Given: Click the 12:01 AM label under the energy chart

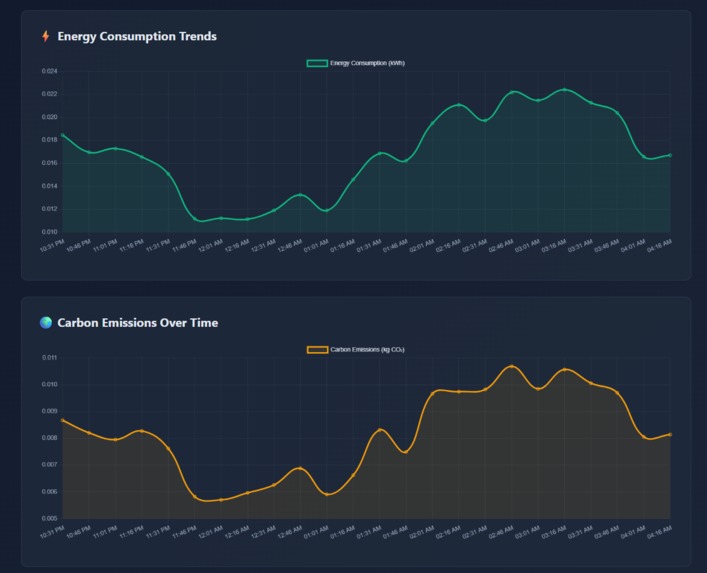Looking at the screenshot, I should [x=211, y=246].
